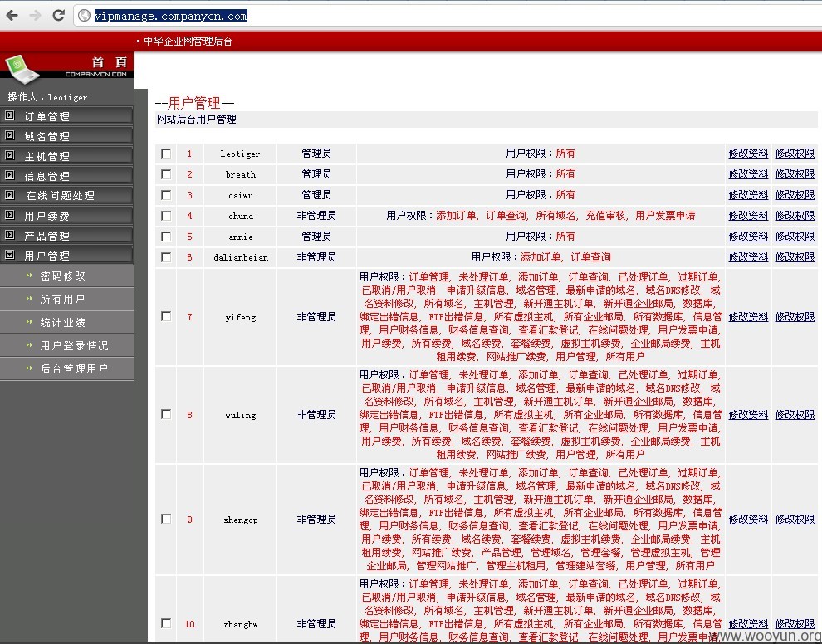Click the browser forward arrow

point(35,16)
